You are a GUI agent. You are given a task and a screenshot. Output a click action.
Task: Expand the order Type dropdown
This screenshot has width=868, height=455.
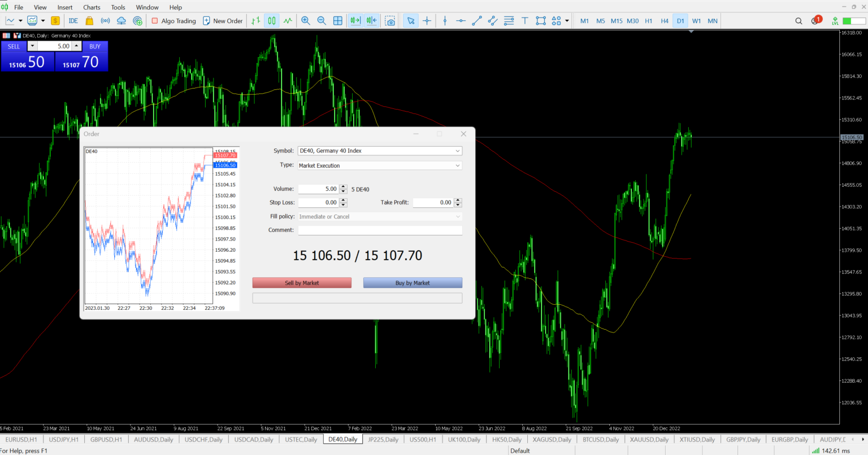click(457, 165)
